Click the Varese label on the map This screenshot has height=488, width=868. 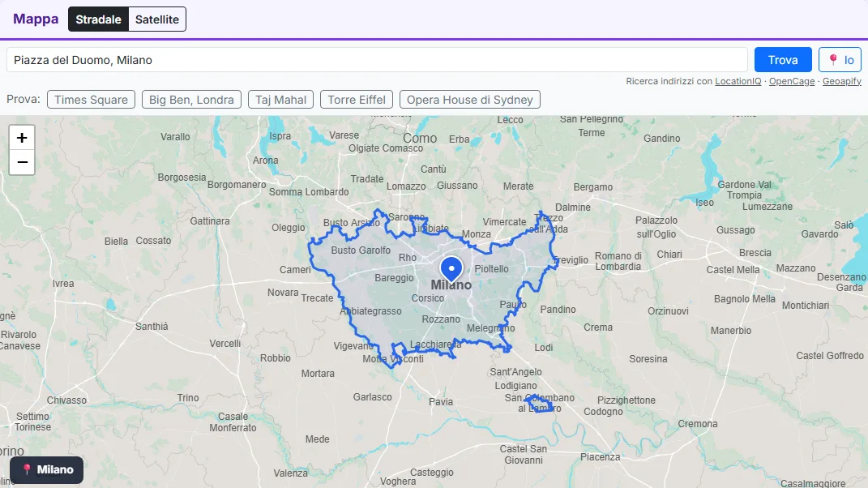coord(344,135)
